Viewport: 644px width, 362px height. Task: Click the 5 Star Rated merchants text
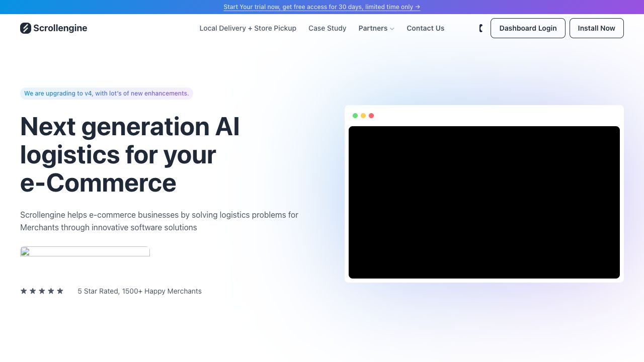click(139, 291)
